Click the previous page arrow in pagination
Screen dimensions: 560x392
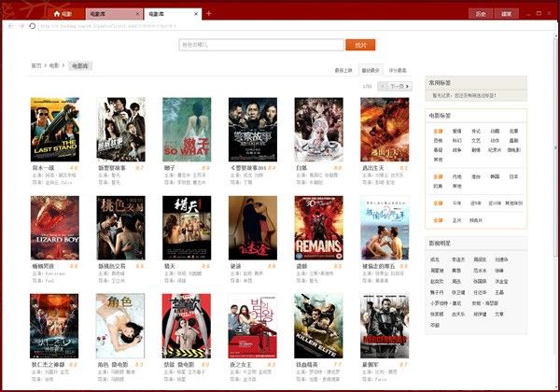point(383,86)
